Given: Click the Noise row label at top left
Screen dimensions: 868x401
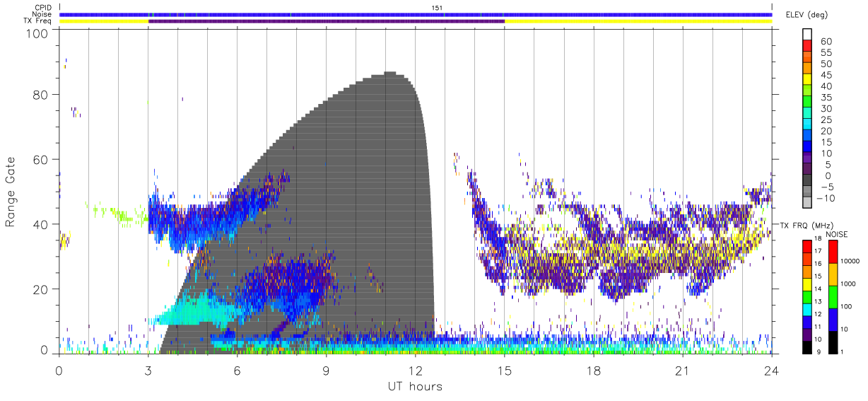Looking at the screenshot, I should pos(42,14).
